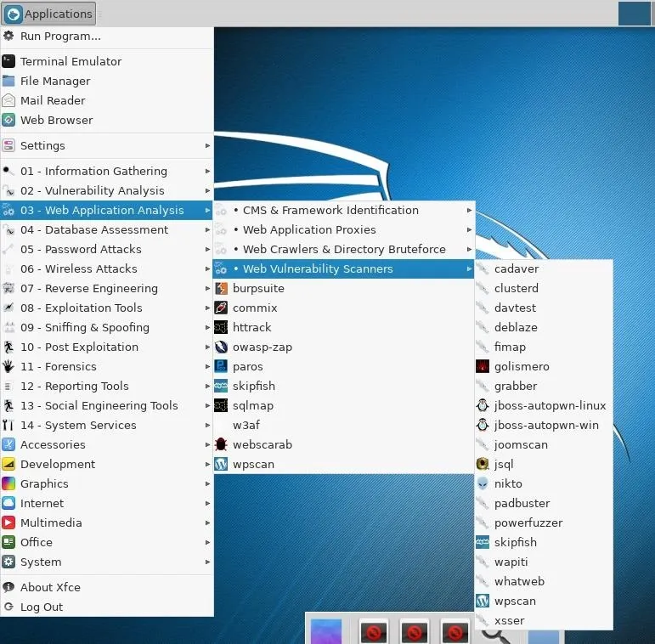Click the paros icon
This screenshot has height=644, width=655.
point(221,366)
